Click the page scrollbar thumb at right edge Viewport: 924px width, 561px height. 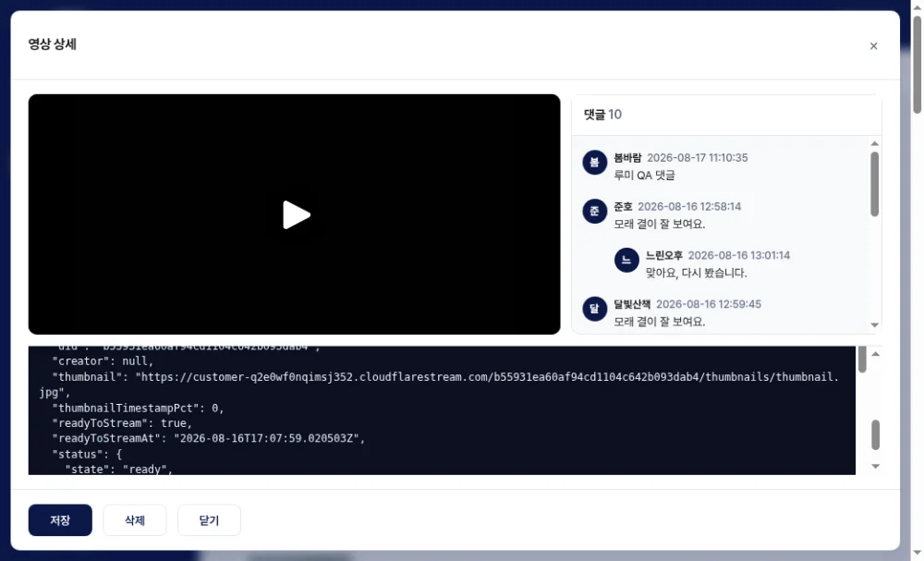(x=918, y=64)
